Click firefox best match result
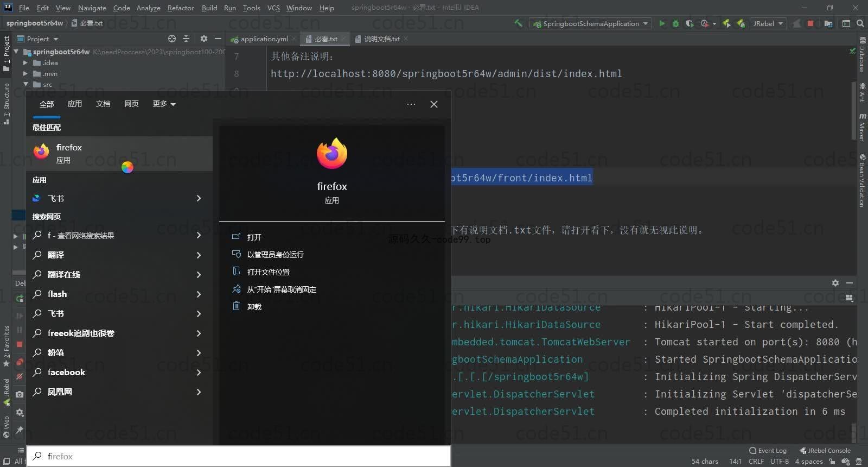This screenshot has width=868, height=467. pos(119,154)
